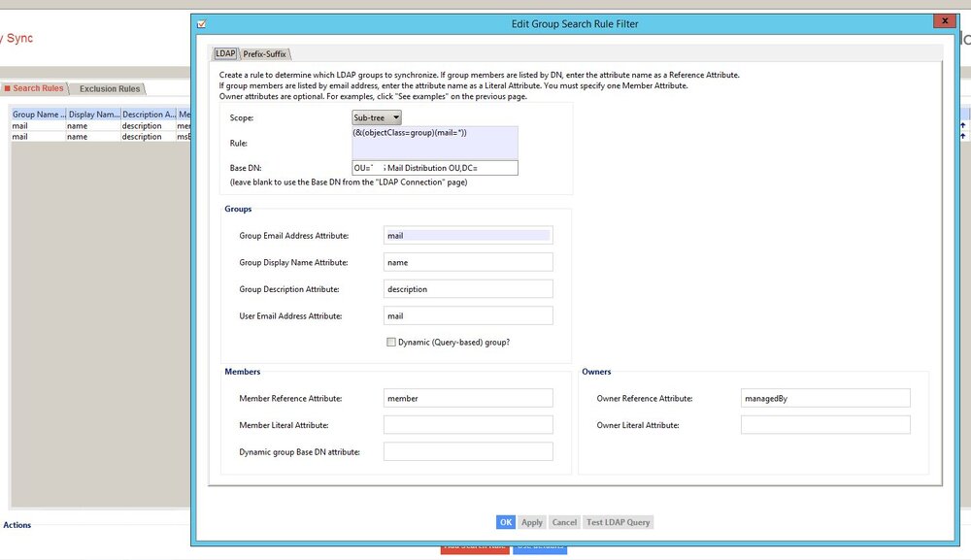Focus the Group Display Name Attribute field

[x=468, y=262]
